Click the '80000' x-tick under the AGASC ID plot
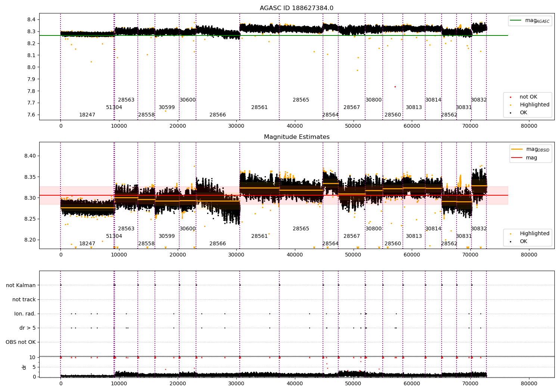 (529, 126)
